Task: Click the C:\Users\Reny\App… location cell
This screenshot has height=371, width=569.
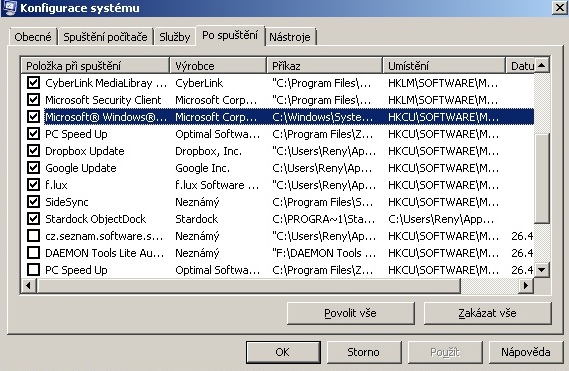Action: [441, 219]
